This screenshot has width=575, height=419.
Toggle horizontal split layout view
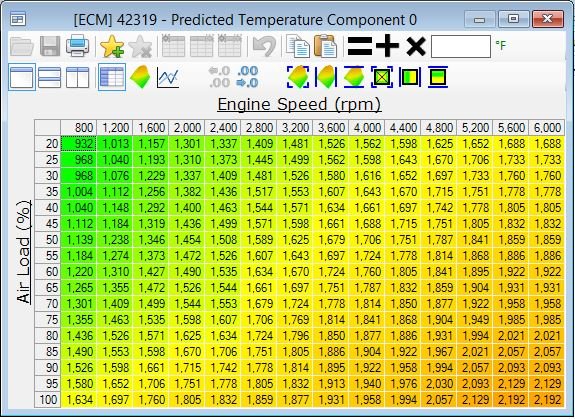pos(49,77)
